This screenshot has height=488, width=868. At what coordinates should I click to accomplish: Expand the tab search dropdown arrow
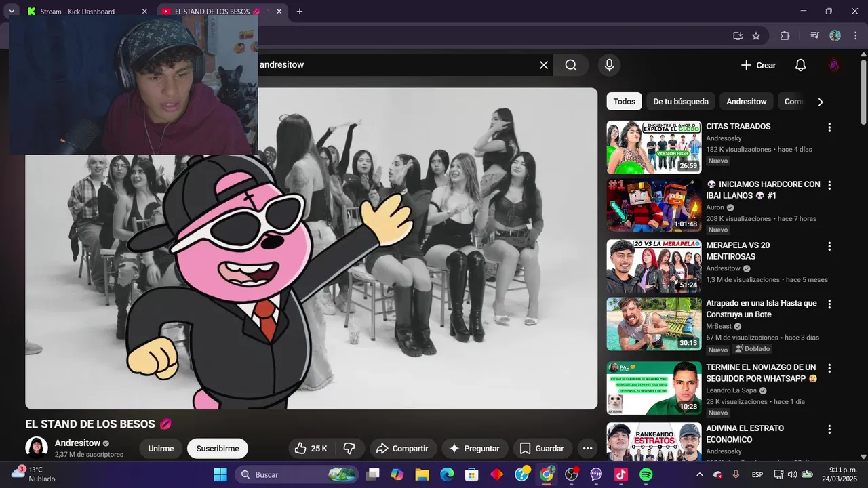pos(12,12)
